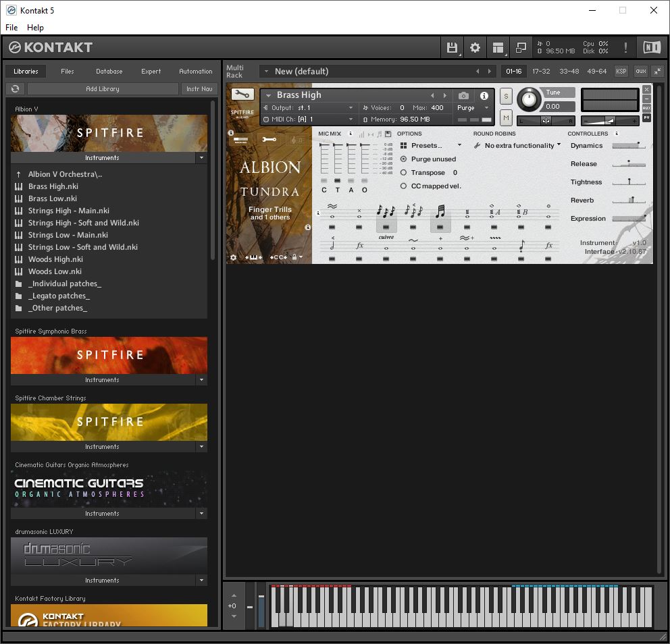Toggle the C microphone on/off

tap(324, 181)
